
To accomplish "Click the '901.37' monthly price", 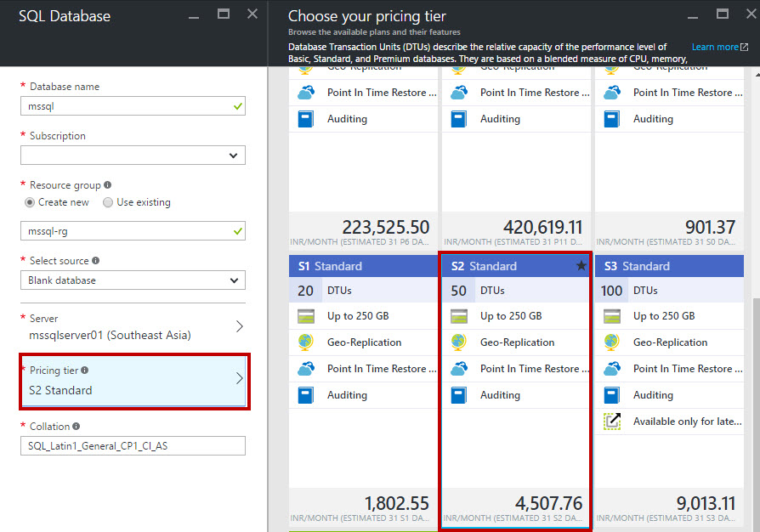I will tap(710, 227).
